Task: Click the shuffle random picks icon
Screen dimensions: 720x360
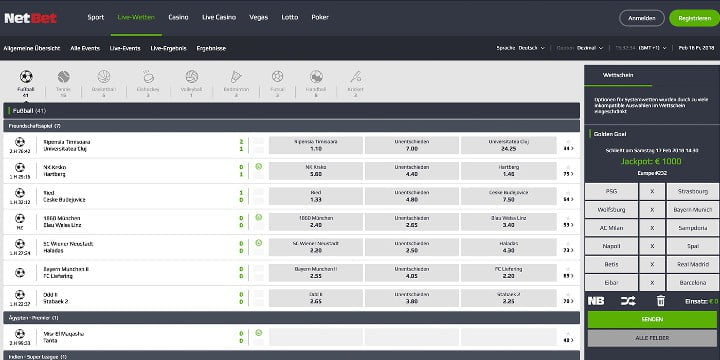Action: click(628, 301)
